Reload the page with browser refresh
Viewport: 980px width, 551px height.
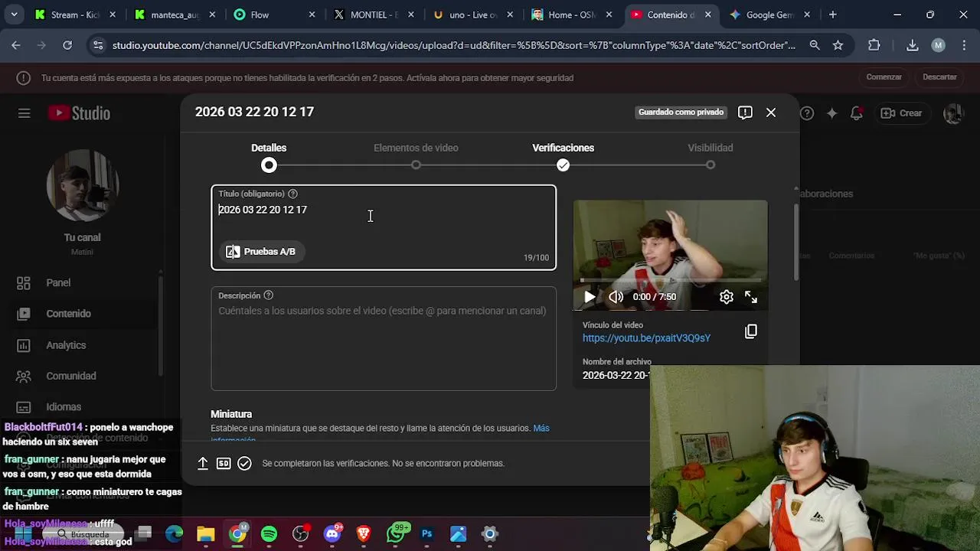(x=67, y=45)
